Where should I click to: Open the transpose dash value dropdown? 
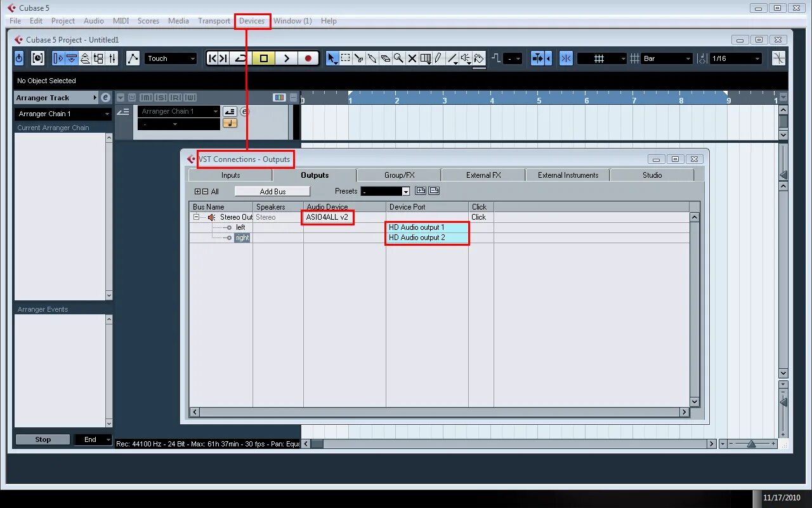point(513,58)
